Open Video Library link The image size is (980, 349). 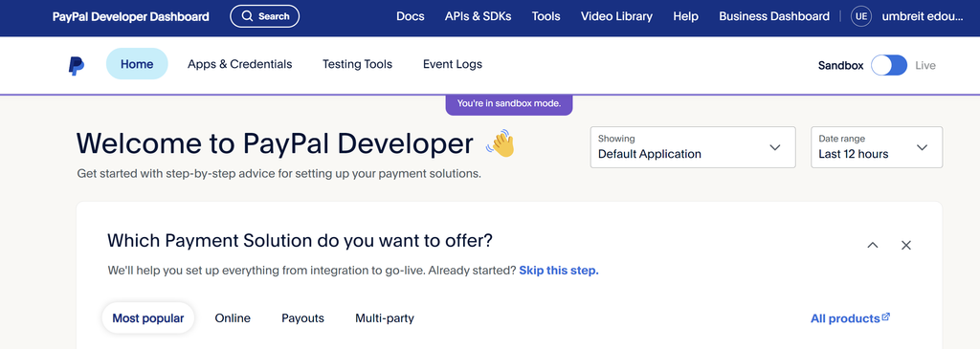[x=617, y=17]
